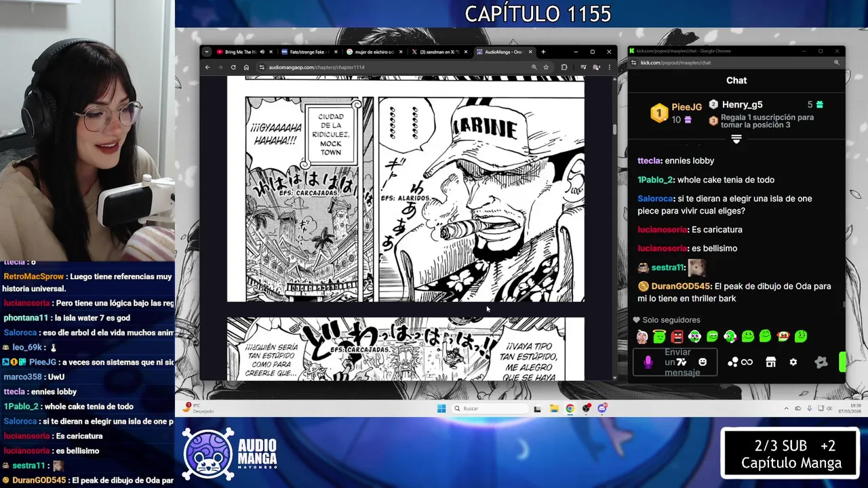Select the squinting green blob emote
Viewport: 868px width, 488px height.
[x=712, y=336]
